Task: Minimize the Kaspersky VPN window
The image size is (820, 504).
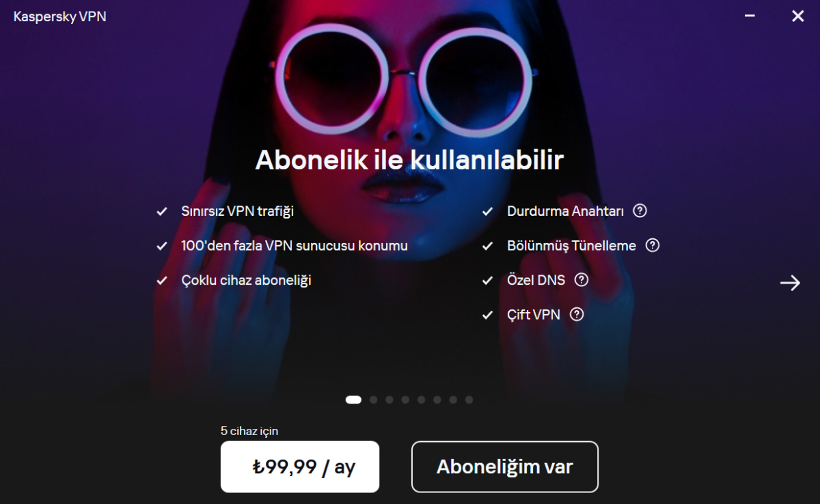Action: (x=750, y=16)
